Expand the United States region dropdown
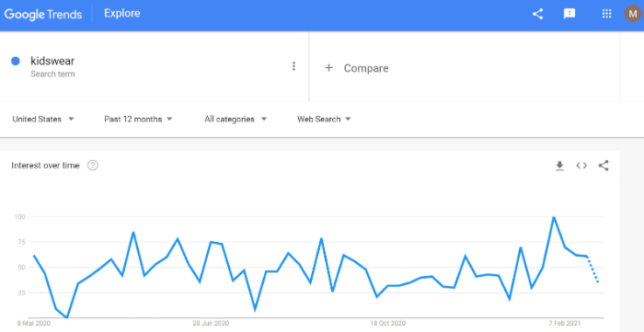Viewport: 644px width, 332px height. [x=43, y=119]
